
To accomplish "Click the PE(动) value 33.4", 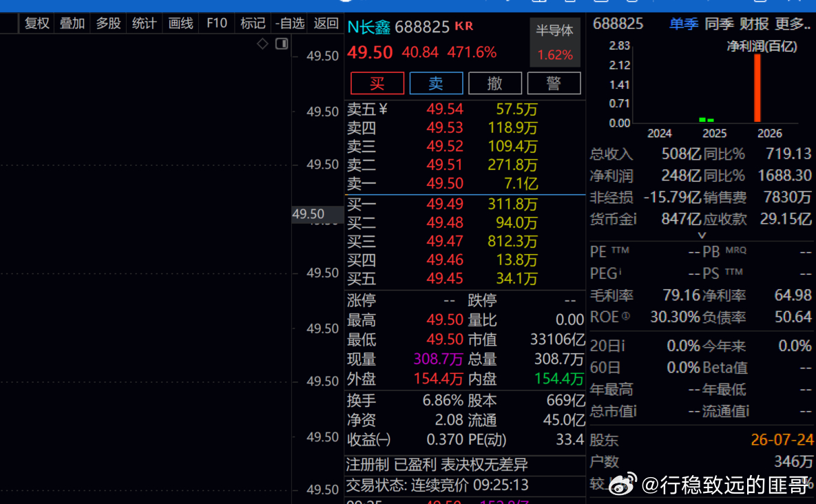I will point(570,440).
